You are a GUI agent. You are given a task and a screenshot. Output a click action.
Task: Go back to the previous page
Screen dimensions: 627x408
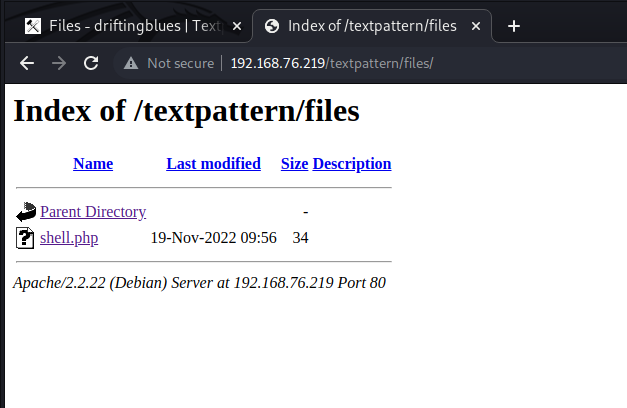27,63
